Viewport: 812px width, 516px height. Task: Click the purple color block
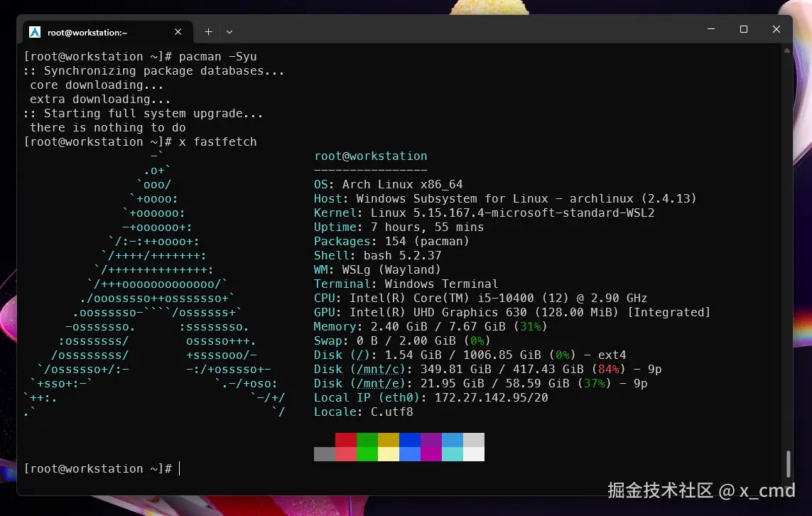[431, 440]
